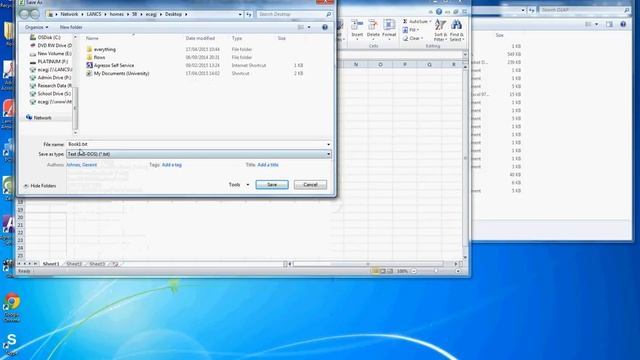Click the Excel Delete cells button
Image resolution: width=640 pixels, height=360 pixels.
(373, 29)
